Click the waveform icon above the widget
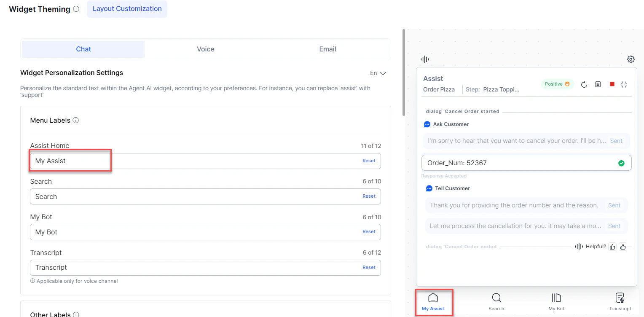644x317 pixels. [x=424, y=59]
